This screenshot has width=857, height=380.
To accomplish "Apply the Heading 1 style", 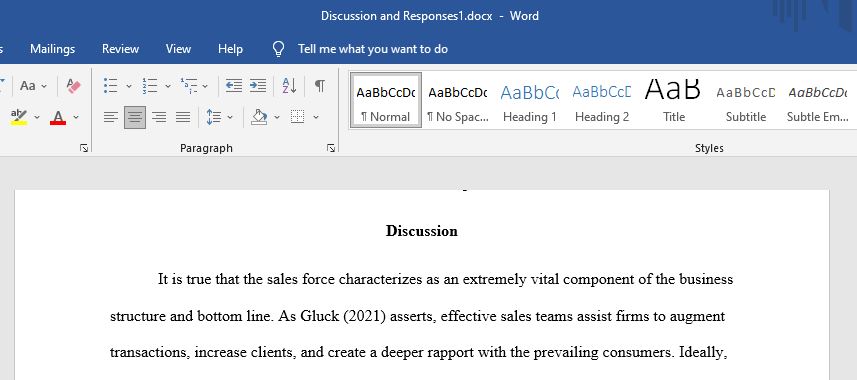I will (530, 101).
